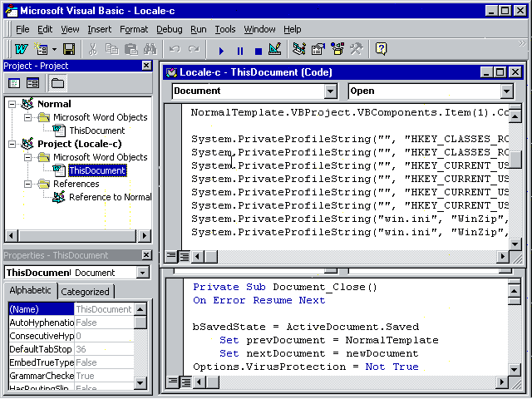The image size is (532, 399).
Task: Click the Redo toolbar icon
Action: (x=194, y=50)
